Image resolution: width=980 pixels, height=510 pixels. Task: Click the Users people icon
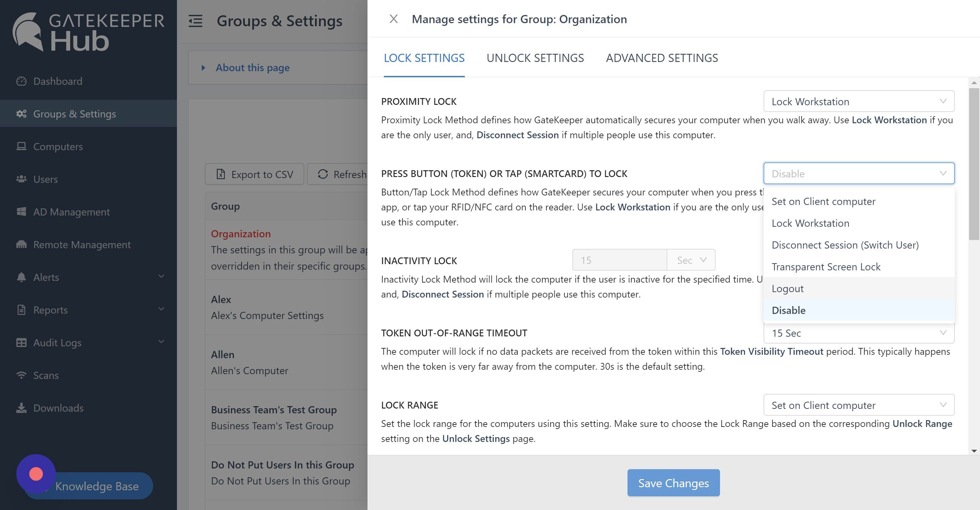pos(21,179)
